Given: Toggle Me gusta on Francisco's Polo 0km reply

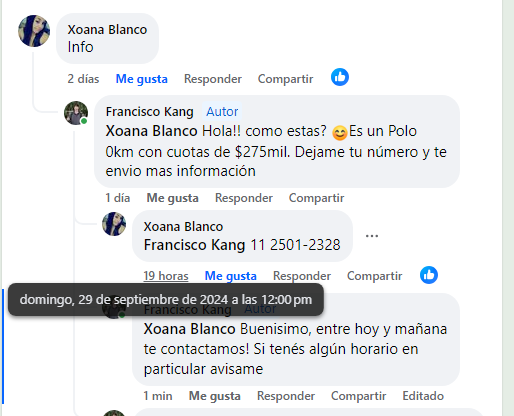Looking at the screenshot, I should pyautogui.click(x=172, y=198).
